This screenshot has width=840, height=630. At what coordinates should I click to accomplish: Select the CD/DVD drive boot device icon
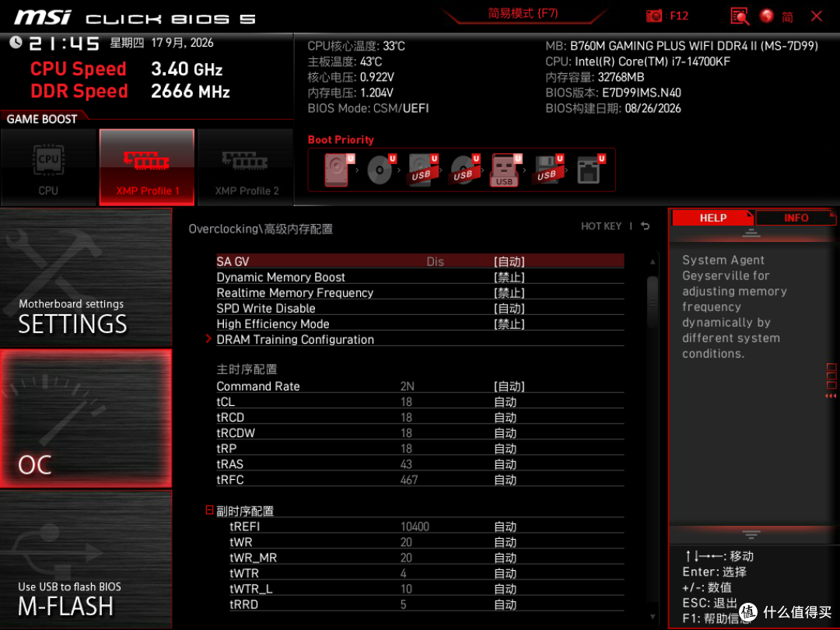(x=380, y=170)
